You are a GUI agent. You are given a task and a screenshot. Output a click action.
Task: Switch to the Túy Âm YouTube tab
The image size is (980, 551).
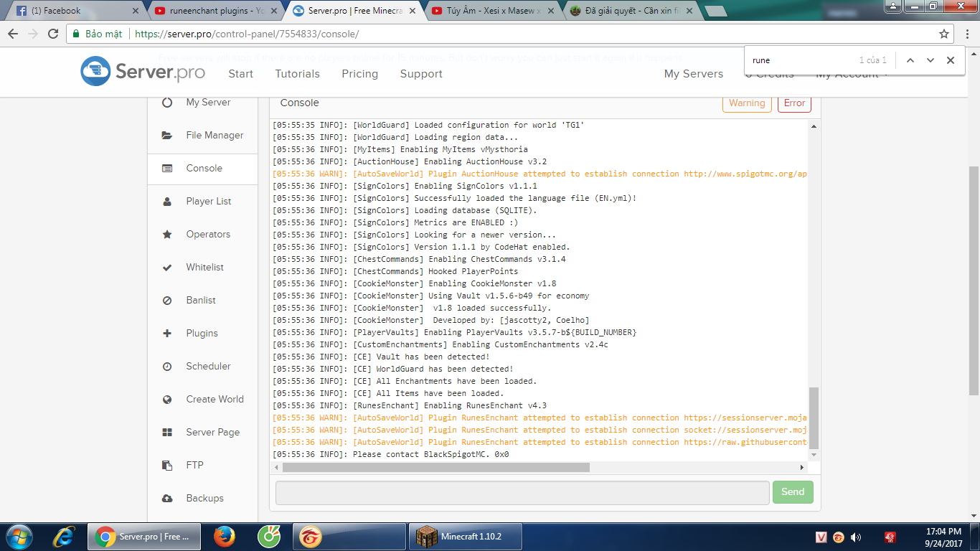491,11
